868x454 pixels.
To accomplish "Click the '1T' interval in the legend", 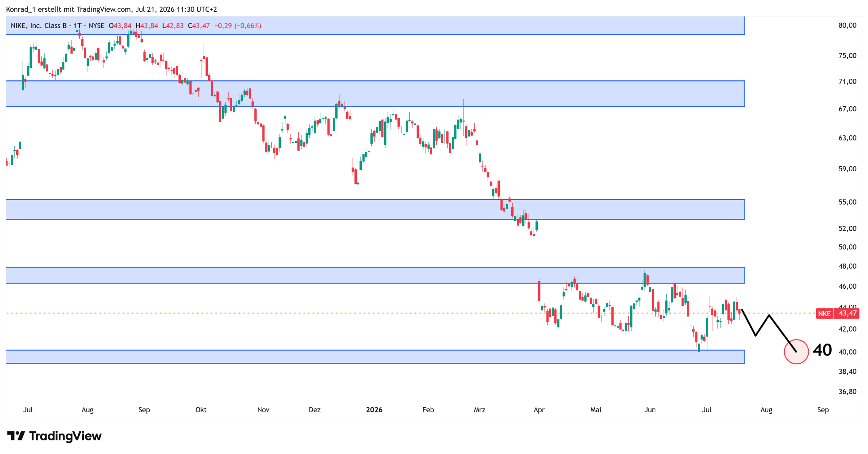I will coord(78,26).
